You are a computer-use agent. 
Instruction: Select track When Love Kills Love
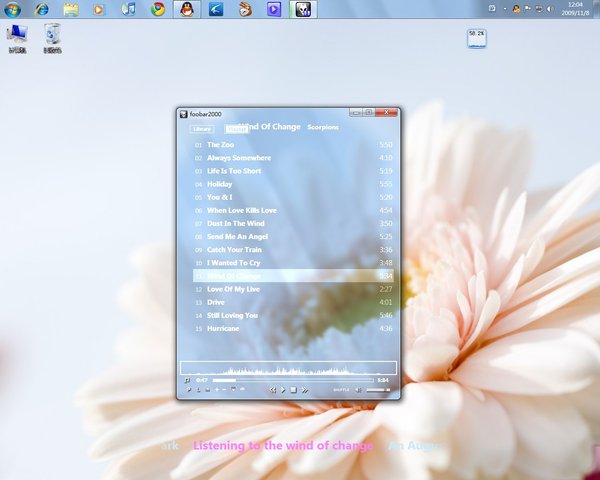293,210
